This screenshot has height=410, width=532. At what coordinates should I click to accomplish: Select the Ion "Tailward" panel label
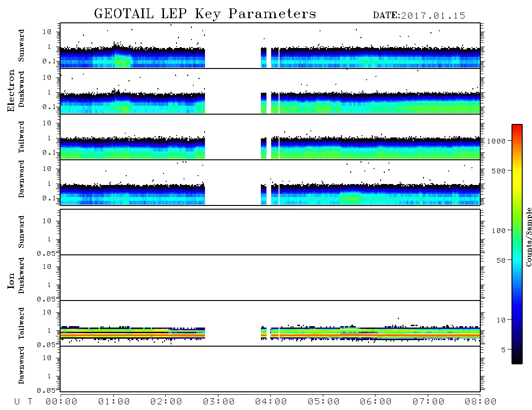(21, 323)
